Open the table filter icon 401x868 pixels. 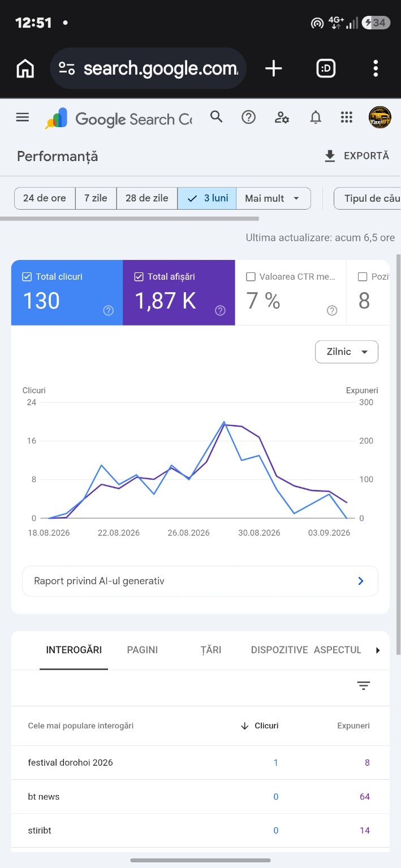pyautogui.click(x=364, y=685)
